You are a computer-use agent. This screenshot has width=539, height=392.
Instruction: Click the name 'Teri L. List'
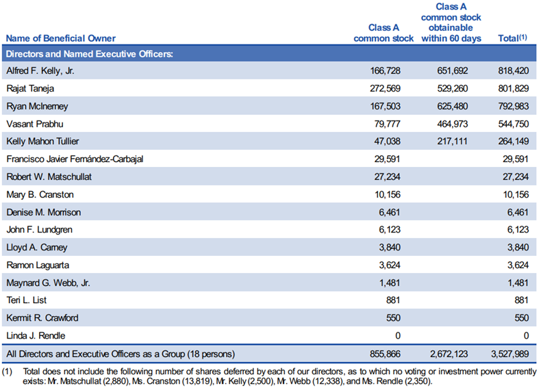click(x=27, y=300)
